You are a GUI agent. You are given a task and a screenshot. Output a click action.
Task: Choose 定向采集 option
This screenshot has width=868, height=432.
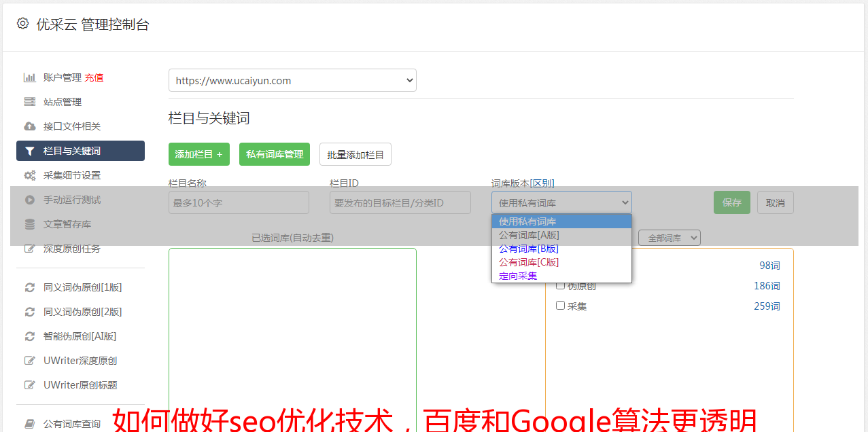point(561,276)
